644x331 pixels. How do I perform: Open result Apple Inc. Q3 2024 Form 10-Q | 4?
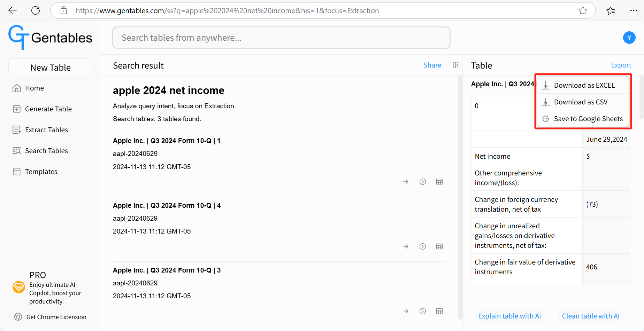point(167,205)
